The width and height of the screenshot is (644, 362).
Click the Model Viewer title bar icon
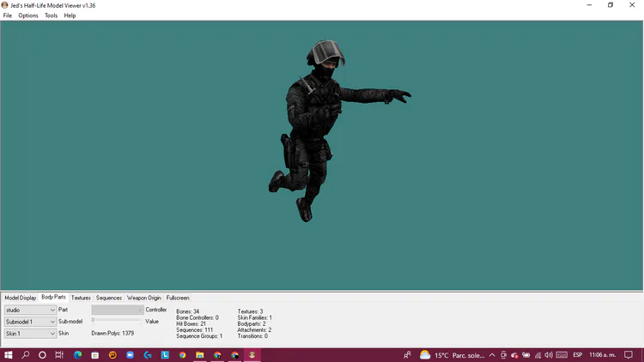click(x=5, y=5)
